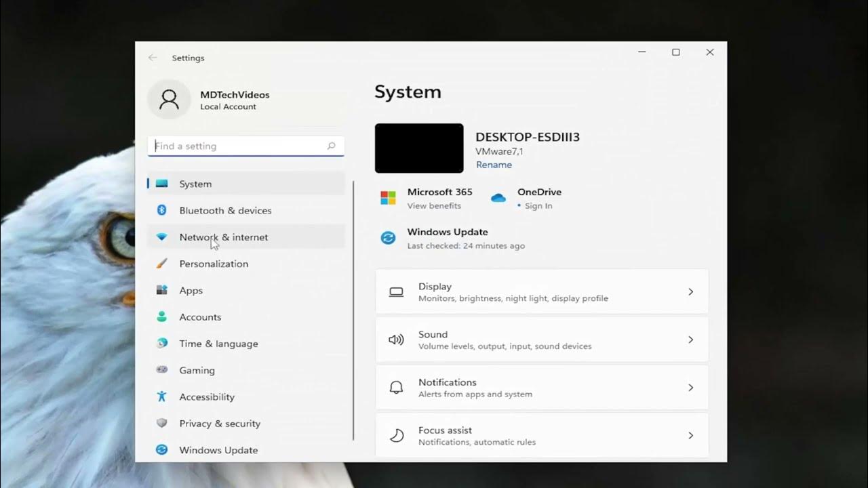Click the Windows Update sidebar icon

161,449
